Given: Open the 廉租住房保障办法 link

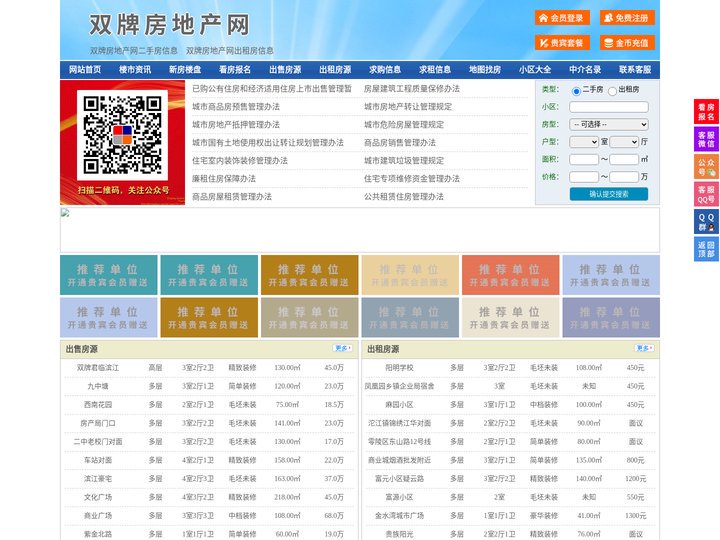Looking at the screenshot, I should coord(224,179).
